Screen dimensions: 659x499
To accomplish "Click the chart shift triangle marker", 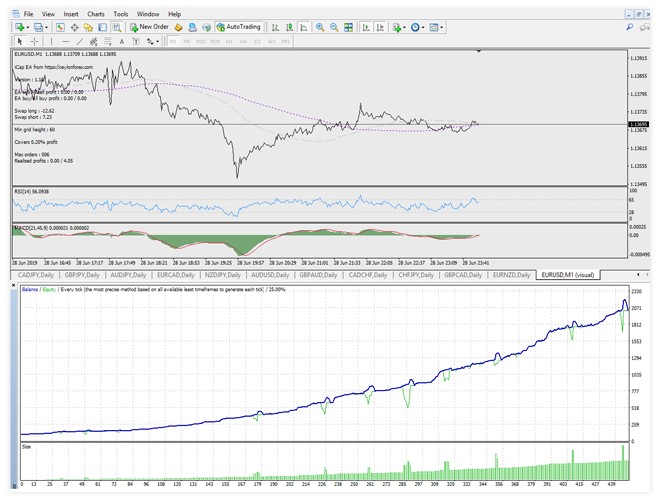I will (x=479, y=51).
